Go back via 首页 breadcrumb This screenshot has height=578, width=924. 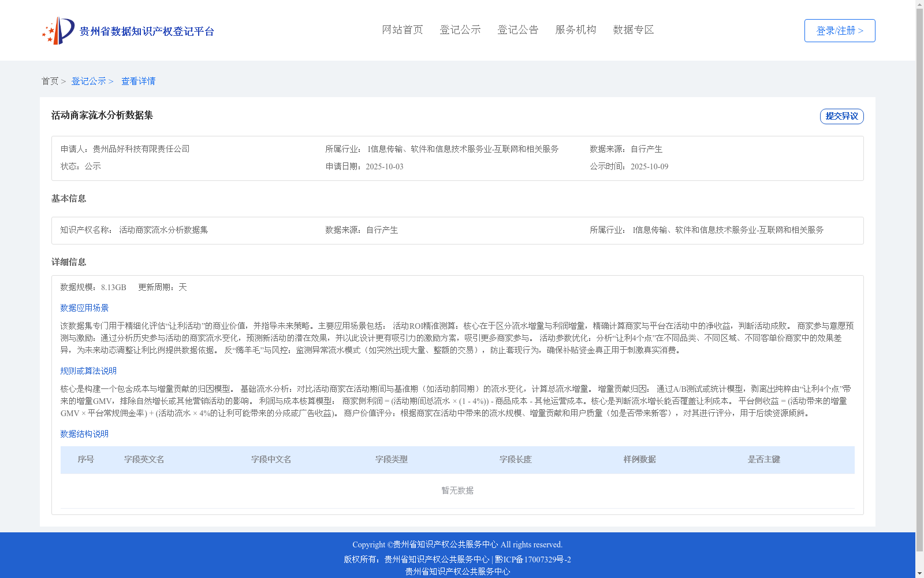point(50,81)
